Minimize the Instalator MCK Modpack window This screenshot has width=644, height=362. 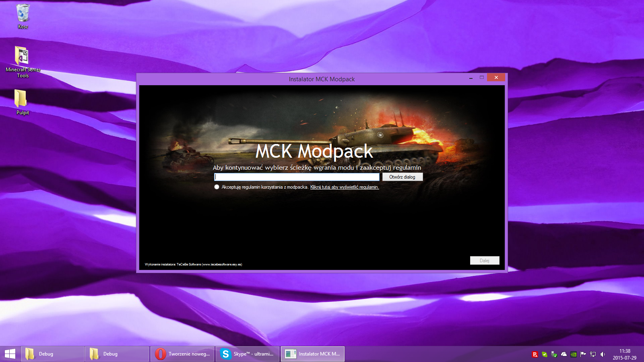coord(471,78)
